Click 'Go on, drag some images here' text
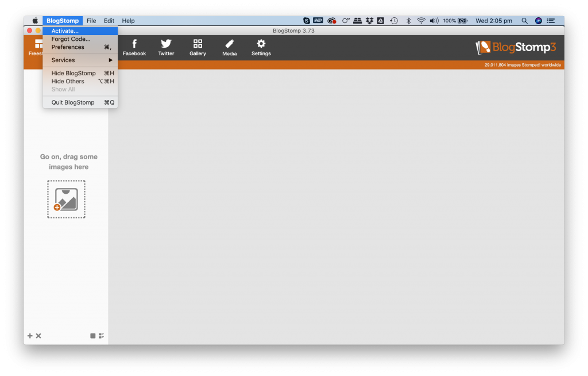588x376 pixels. (x=69, y=162)
